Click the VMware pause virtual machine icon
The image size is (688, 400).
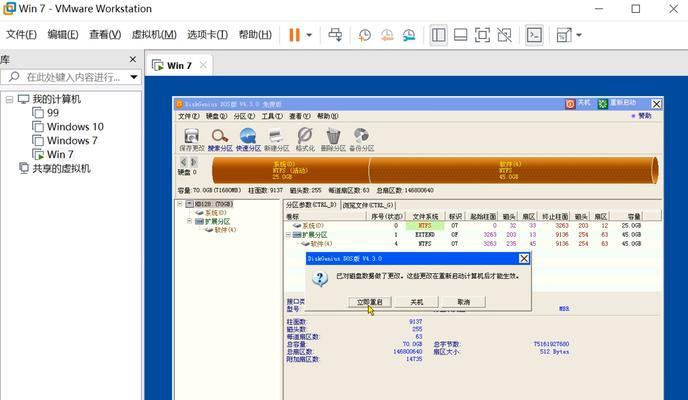pyautogui.click(x=294, y=35)
